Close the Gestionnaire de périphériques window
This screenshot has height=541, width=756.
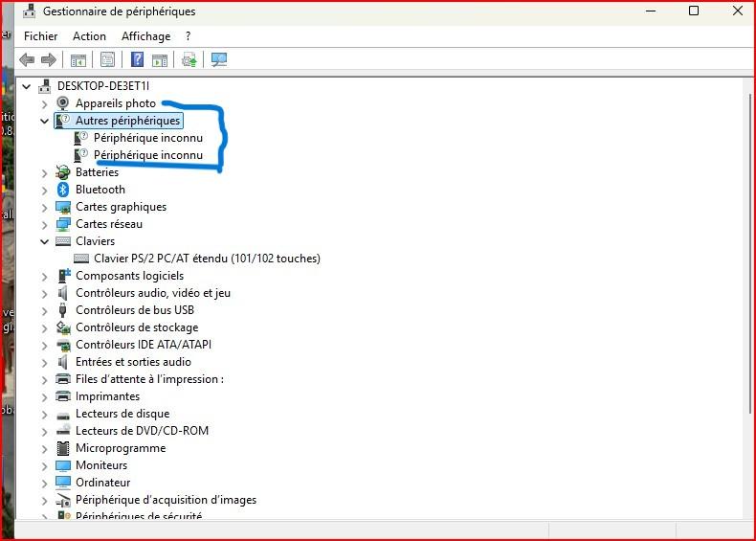(x=738, y=11)
